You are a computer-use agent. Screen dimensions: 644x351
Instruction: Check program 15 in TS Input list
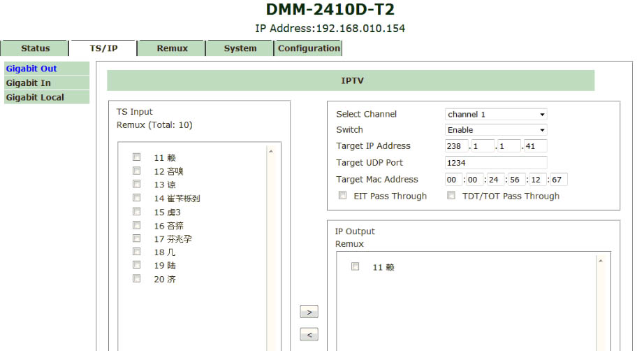[136, 211]
